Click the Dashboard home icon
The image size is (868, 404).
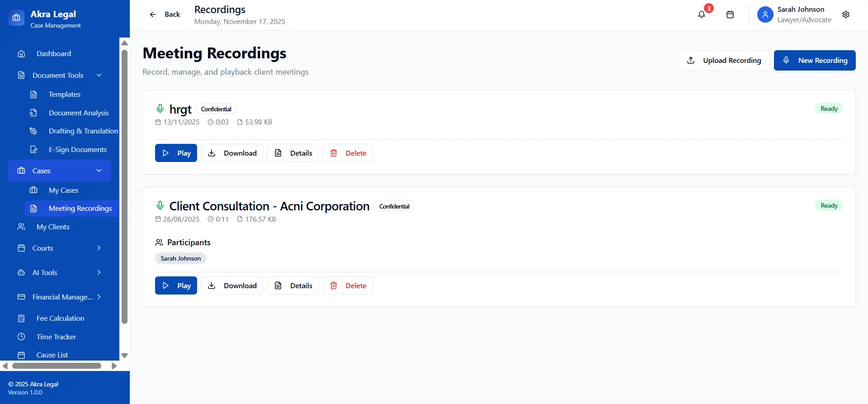[x=21, y=54]
